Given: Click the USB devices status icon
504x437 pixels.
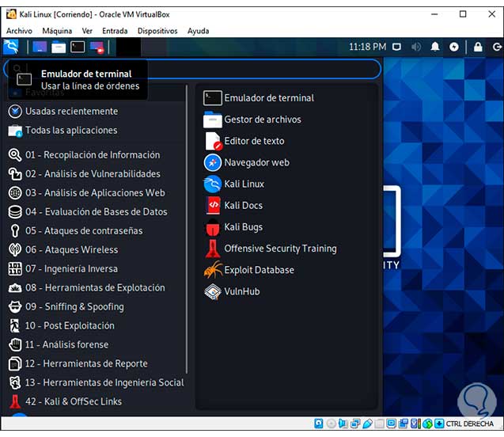Looking at the screenshot, I should (367, 424).
